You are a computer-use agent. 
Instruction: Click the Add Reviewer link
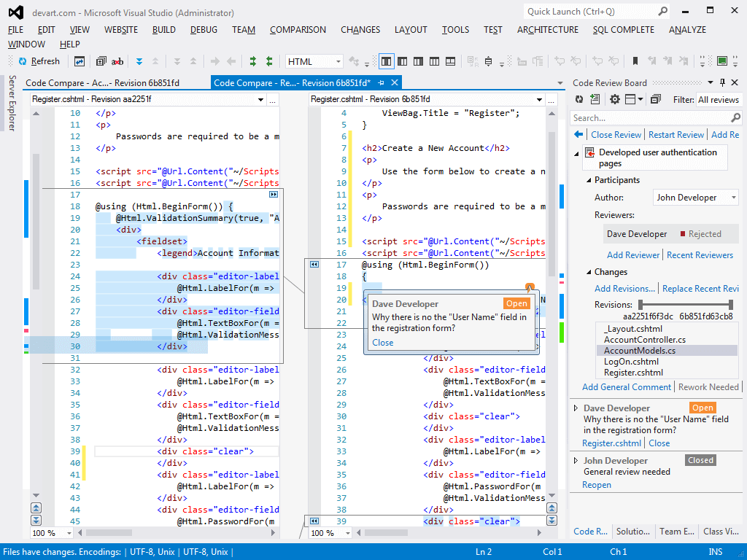tap(632, 255)
